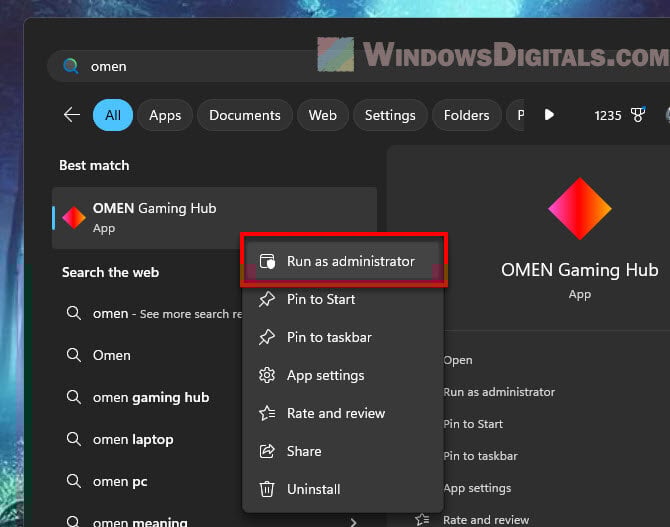Click the gear icon beside App settings
Image resolution: width=670 pixels, height=527 pixels.
click(267, 375)
